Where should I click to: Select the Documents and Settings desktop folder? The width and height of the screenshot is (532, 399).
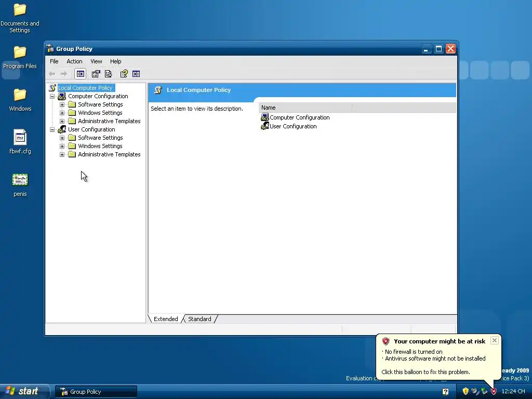(20, 18)
